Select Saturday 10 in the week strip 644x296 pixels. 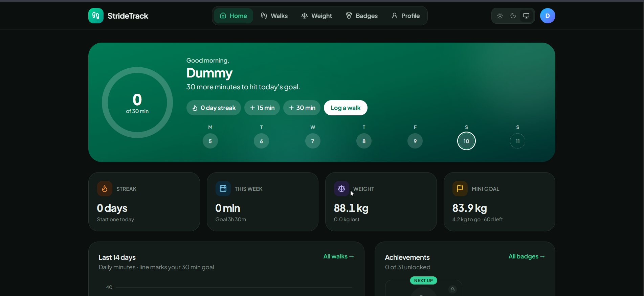coord(466,141)
